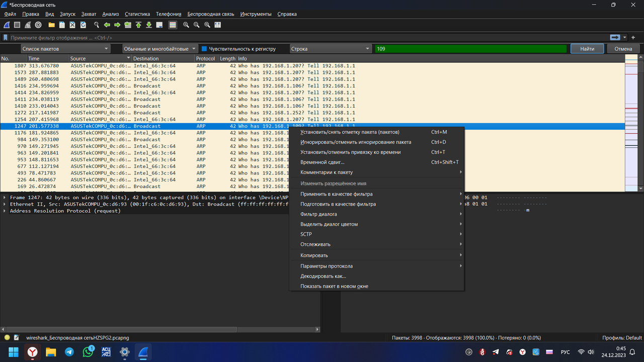This screenshot has height=362, width=644.
Task: Jump to the last packet using the down arrow
Action: [149, 25]
